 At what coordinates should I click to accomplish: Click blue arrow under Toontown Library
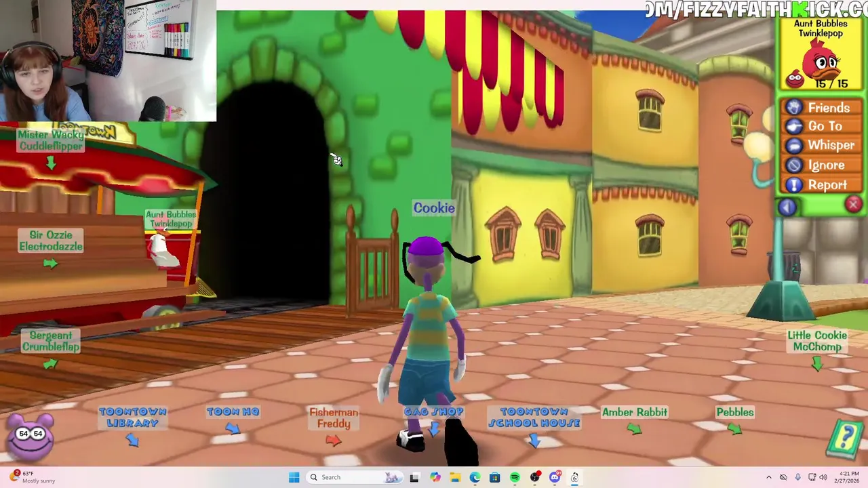click(132, 440)
